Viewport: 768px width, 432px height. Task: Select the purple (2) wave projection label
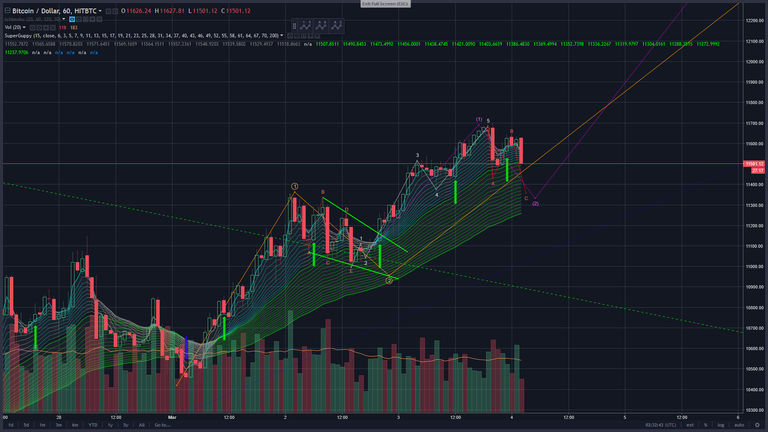coord(535,204)
